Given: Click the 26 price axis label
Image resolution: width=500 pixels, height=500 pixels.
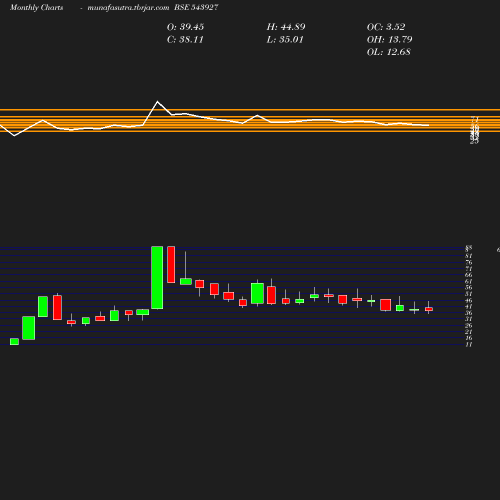Looking at the screenshot, I should tap(469, 325).
